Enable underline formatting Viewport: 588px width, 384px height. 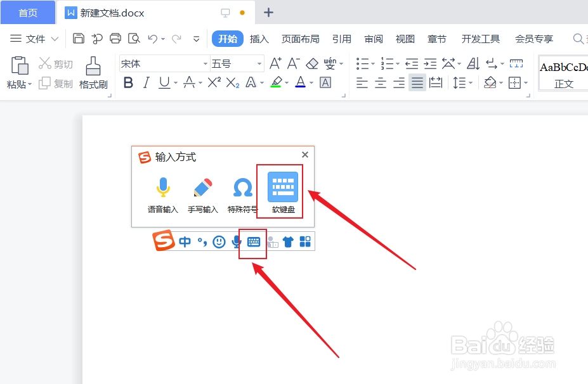pyautogui.click(x=164, y=82)
